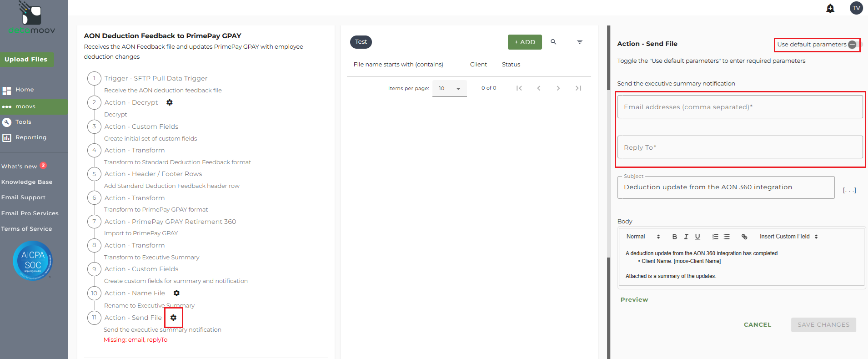Click the Home sidebar icon
This screenshot has width=868, height=359.
(7, 90)
